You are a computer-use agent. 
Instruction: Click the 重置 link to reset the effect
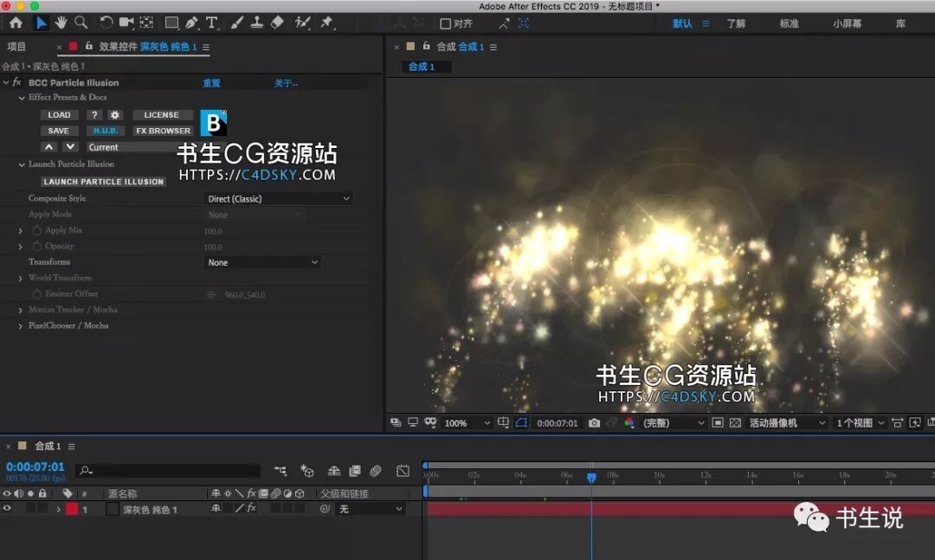[210, 82]
